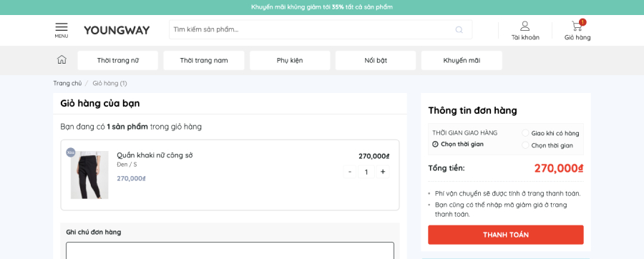
Task: Select the Giao khi có hàng radio option
Action: 525,133
